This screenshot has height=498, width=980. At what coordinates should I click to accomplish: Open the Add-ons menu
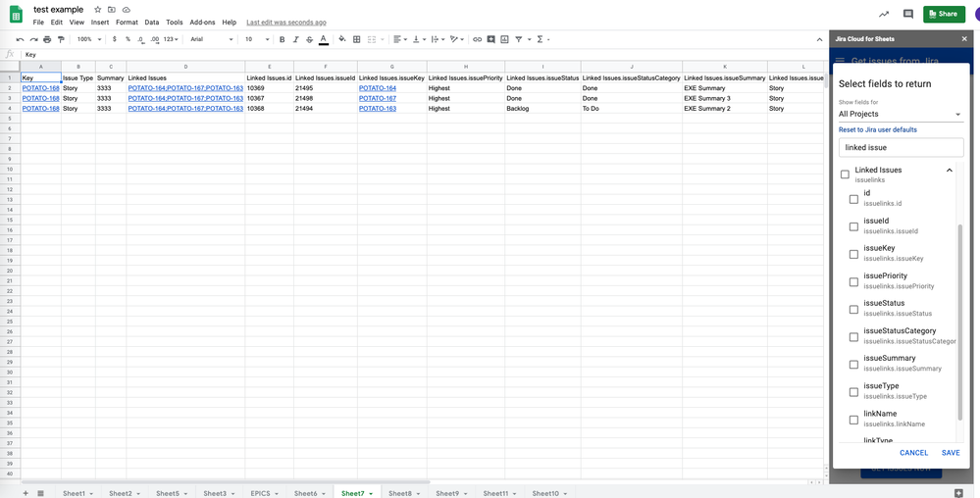(202, 22)
